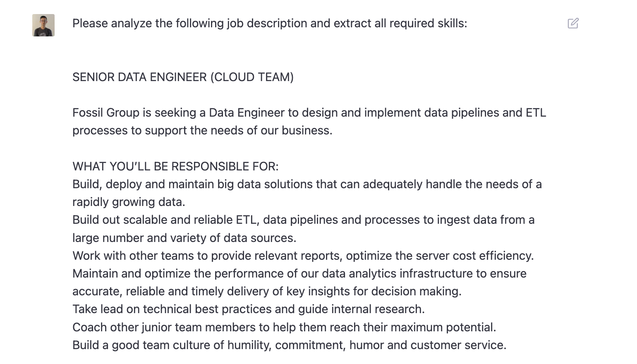
Task: Click the profile photo next to the prompt
Action: tap(43, 25)
